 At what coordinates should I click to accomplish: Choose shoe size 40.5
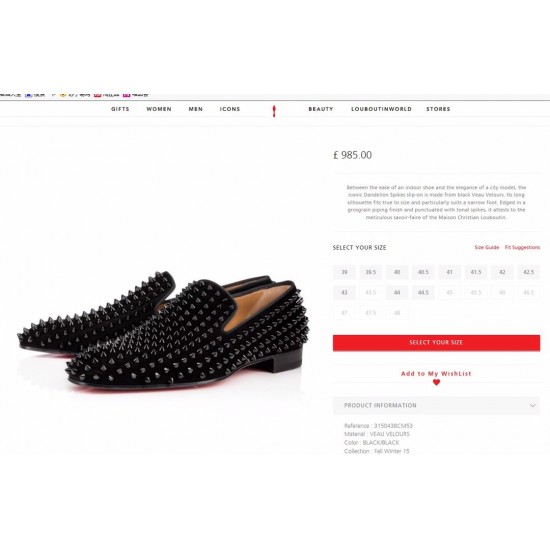point(423,272)
